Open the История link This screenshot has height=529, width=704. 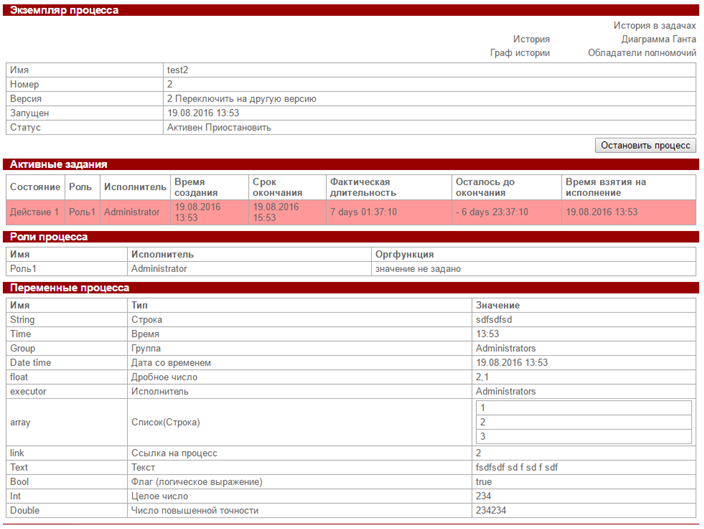pos(531,39)
